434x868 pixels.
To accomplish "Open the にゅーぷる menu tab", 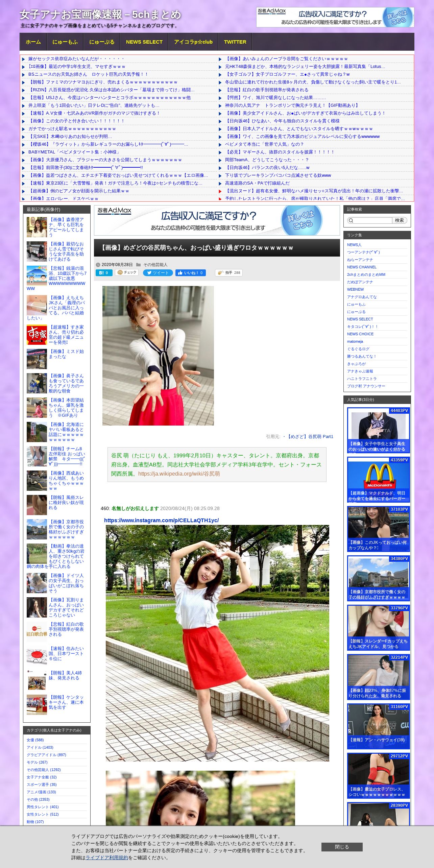I will click(102, 42).
